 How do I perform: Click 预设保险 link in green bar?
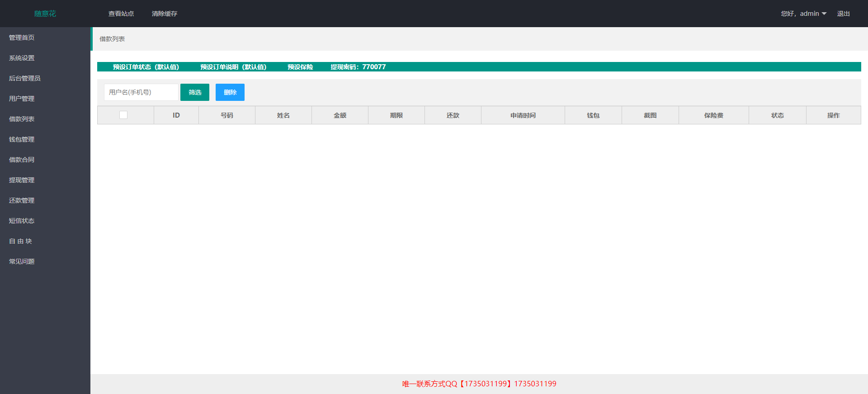[x=300, y=67]
